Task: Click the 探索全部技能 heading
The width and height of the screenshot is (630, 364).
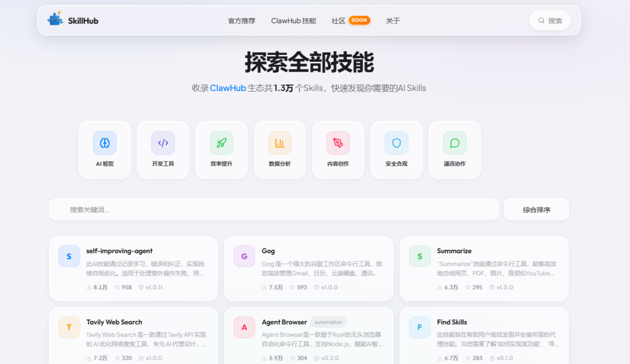Action: pyautogui.click(x=309, y=62)
